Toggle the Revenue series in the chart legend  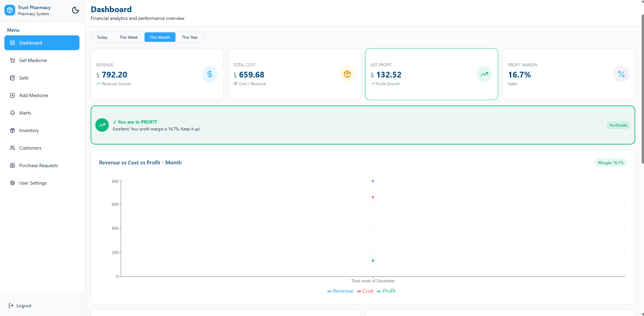pos(340,291)
